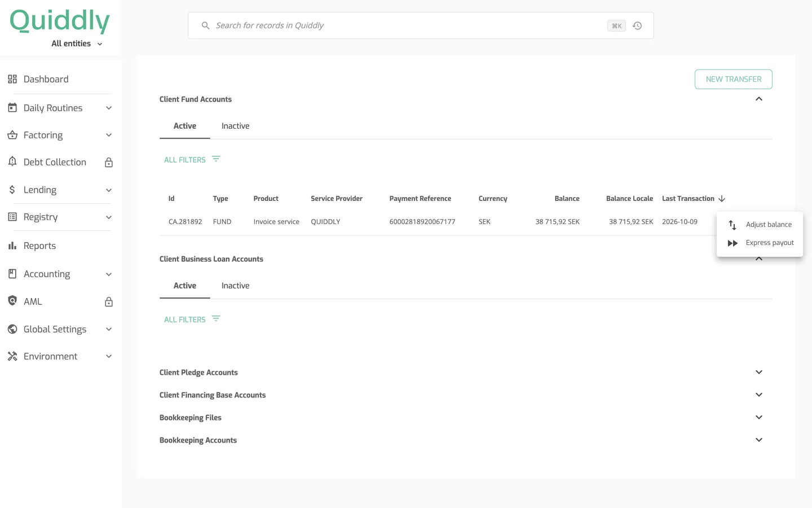
Task: Click the Invoice service product cell
Action: click(276, 222)
